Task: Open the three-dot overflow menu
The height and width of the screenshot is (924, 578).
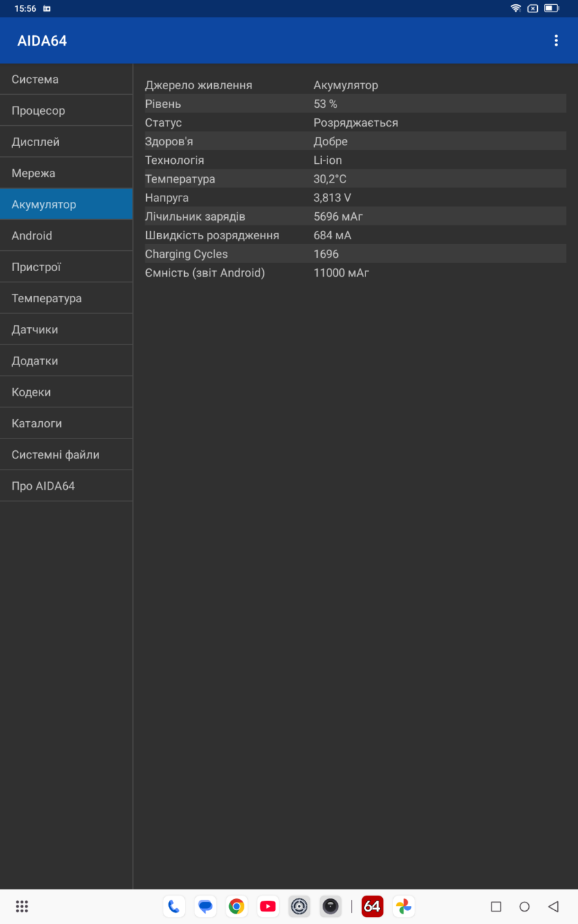Action: [556, 41]
